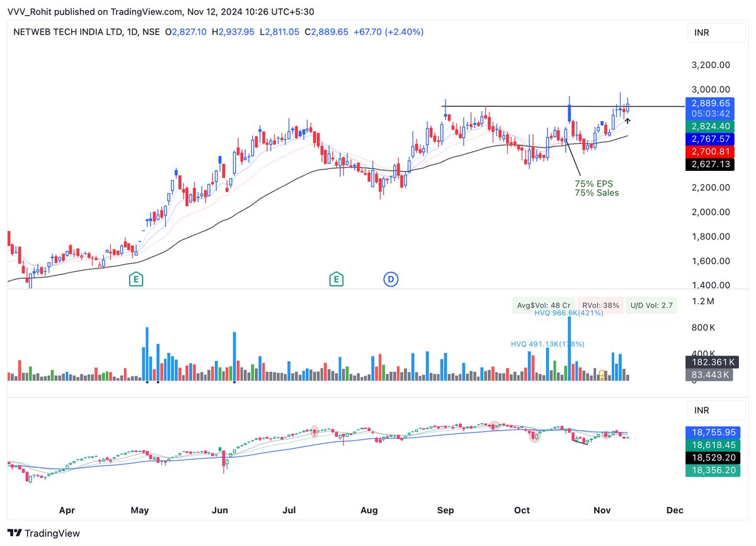Screen dimensions: 756x546
Task: Click the E earnings marker below May
Action: [x=136, y=278]
